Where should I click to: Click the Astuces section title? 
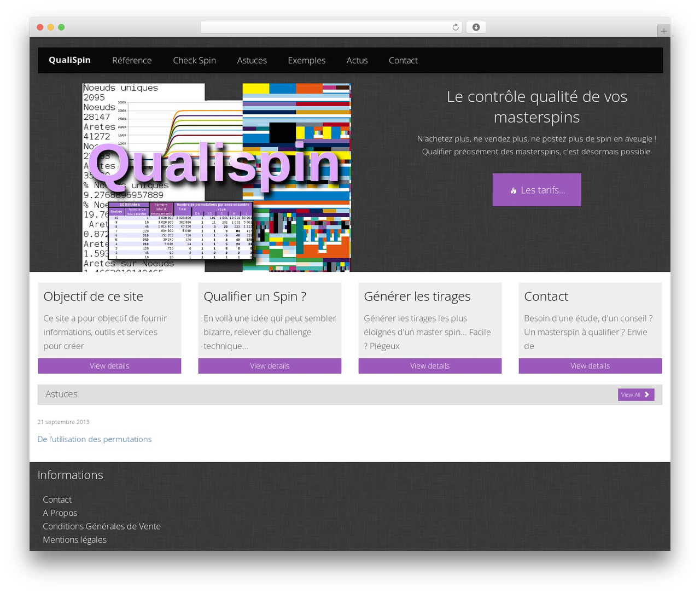click(61, 394)
